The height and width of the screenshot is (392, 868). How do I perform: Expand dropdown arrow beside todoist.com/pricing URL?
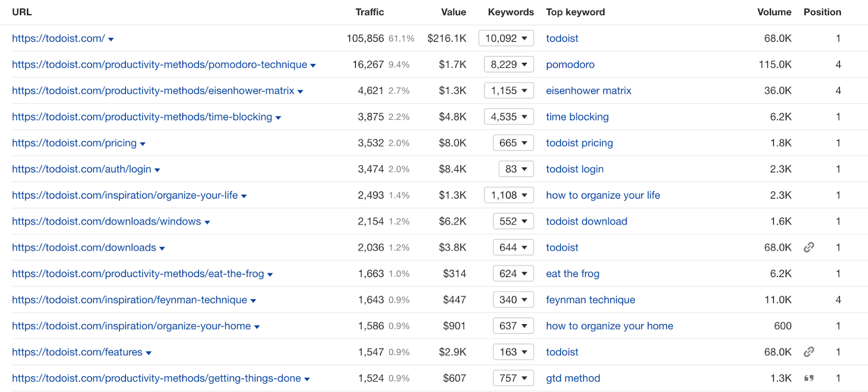[143, 144]
